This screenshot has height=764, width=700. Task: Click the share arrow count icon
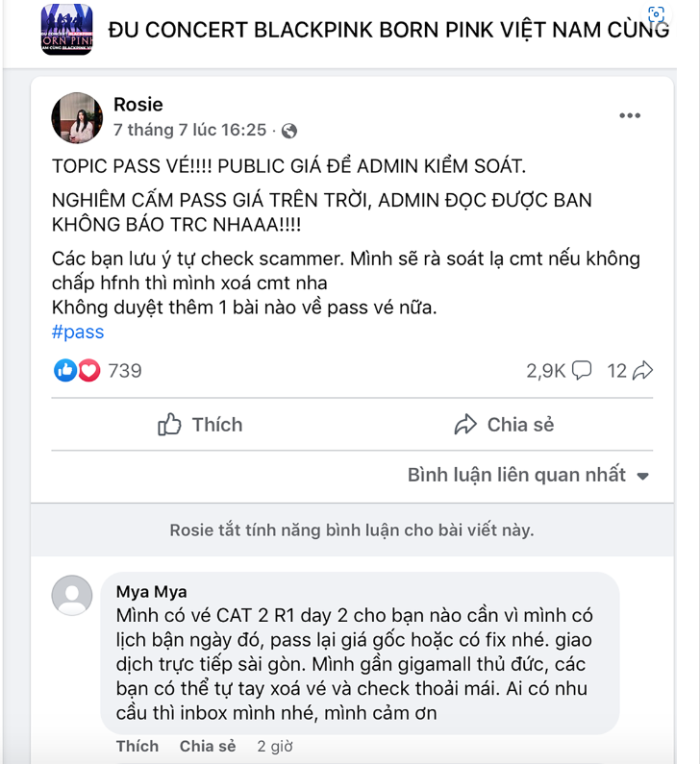pyautogui.click(x=643, y=370)
